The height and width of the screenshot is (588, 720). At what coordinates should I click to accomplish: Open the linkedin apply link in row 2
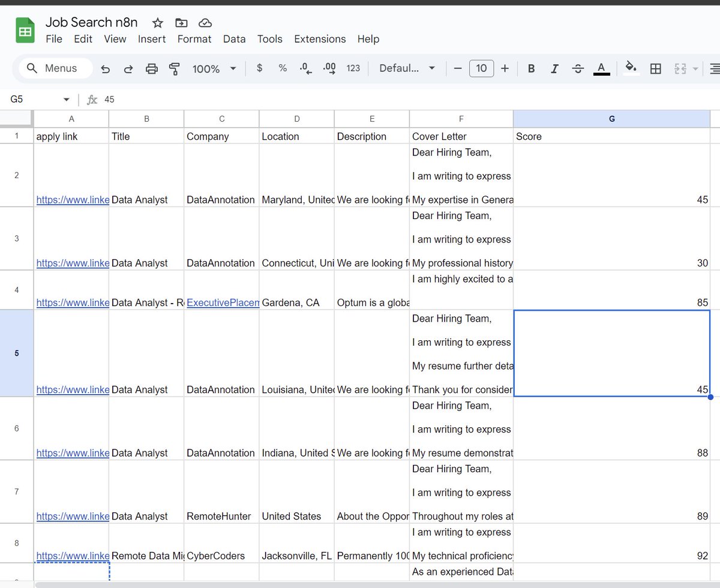[x=73, y=200]
